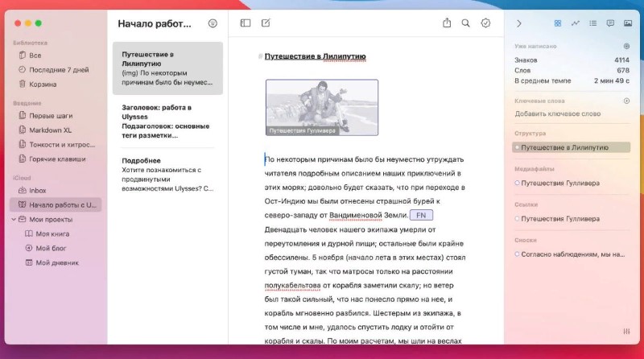Collapse the dashboard panel with chevron
This screenshot has width=644, height=359.
coord(519,23)
